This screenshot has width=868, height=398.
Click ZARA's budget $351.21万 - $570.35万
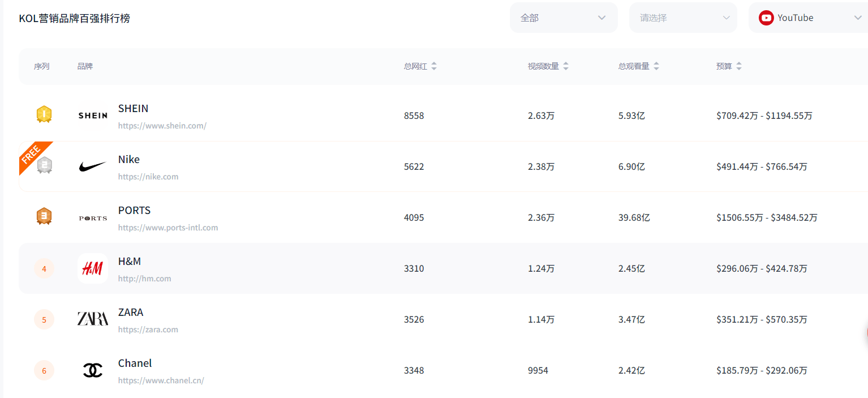(762, 319)
